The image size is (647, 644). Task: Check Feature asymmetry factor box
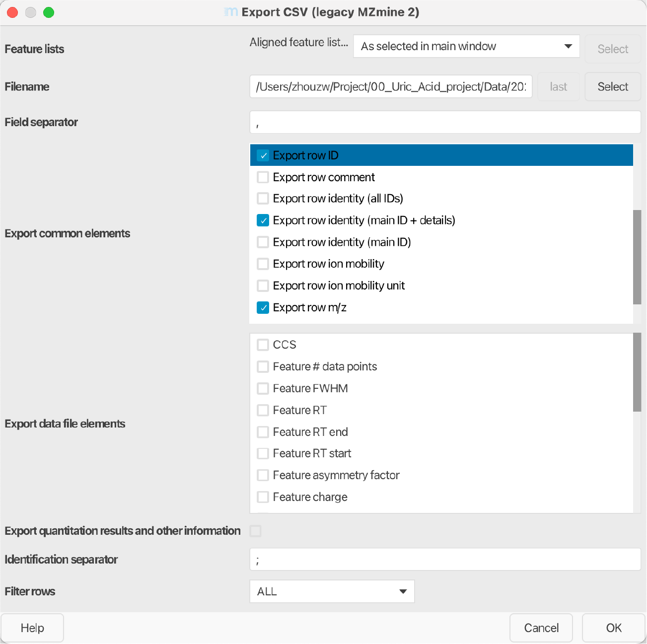[x=263, y=475]
